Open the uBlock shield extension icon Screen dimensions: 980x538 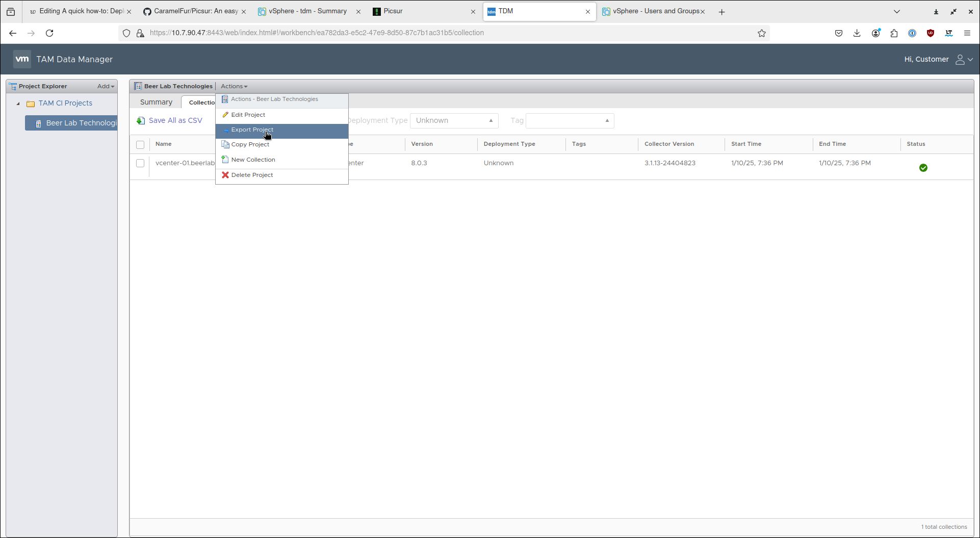click(930, 33)
